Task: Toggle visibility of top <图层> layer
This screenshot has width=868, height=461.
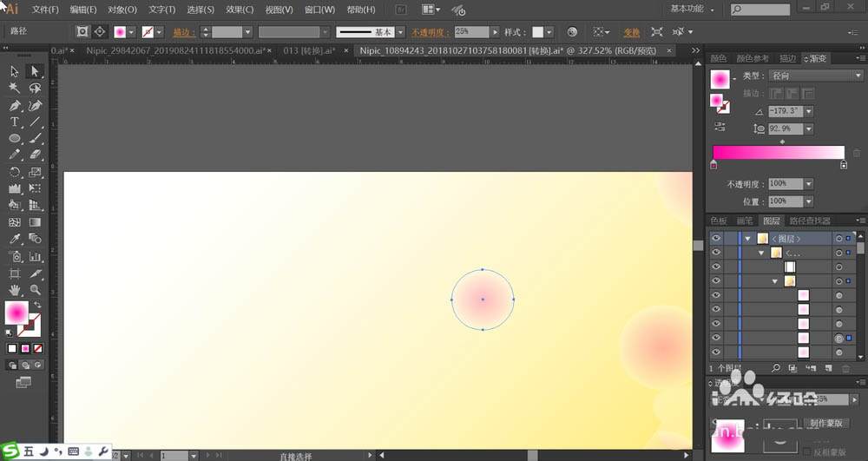Action: click(x=716, y=238)
